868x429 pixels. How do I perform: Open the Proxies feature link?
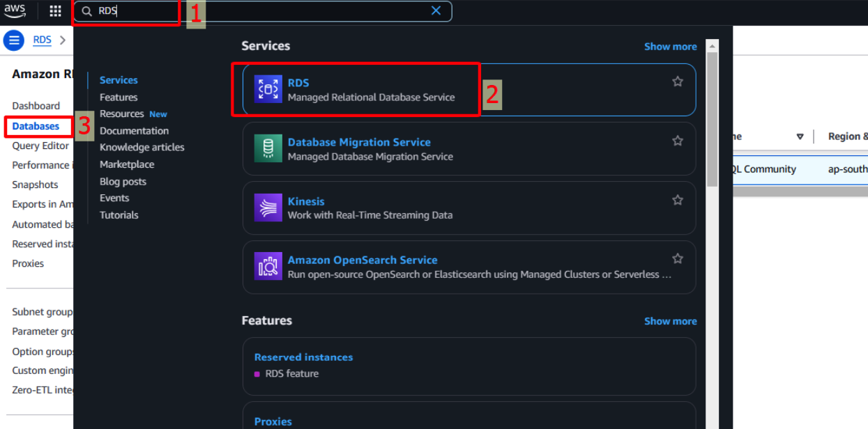click(x=273, y=421)
